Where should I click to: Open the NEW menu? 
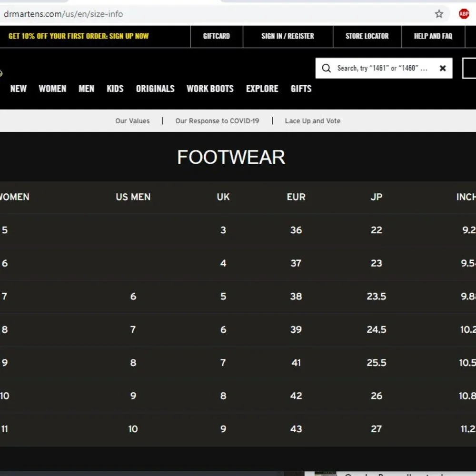pyautogui.click(x=18, y=89)
